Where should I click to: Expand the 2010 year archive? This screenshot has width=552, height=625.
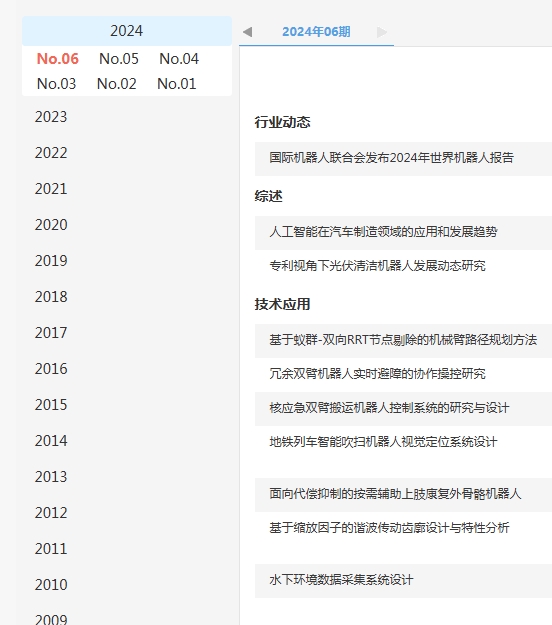(x=51, y=585)
